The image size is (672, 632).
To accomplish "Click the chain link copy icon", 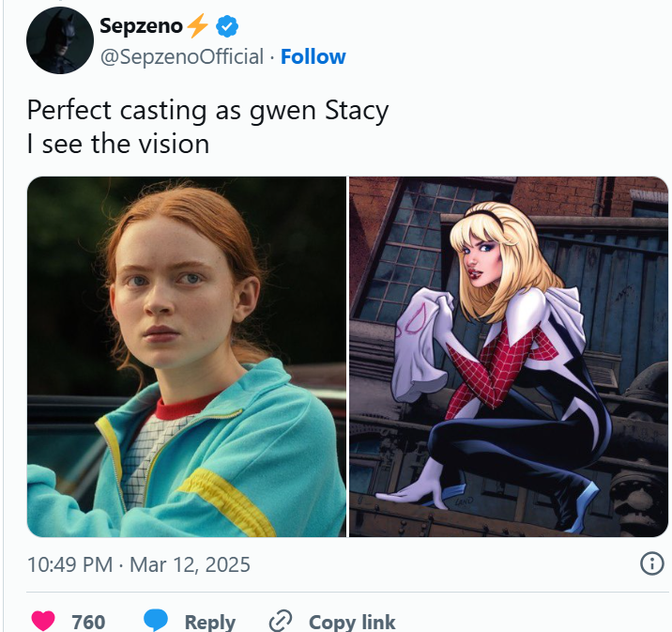I will 281,621.
